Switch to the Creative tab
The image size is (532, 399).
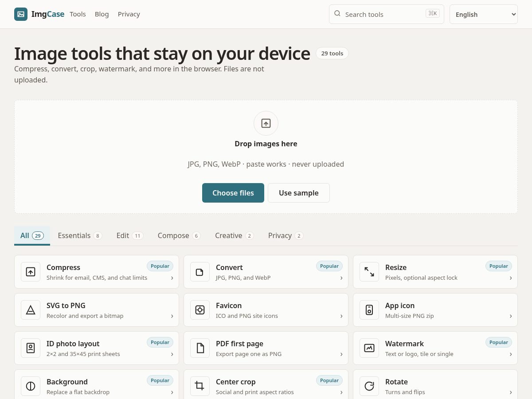point(235,235)
